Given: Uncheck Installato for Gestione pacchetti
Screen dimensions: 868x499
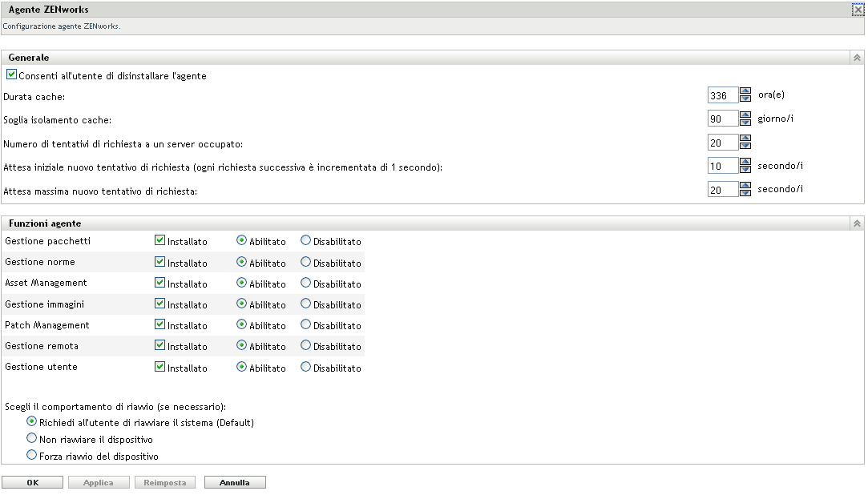Looking at the screenshot, I should click(160, 240).
